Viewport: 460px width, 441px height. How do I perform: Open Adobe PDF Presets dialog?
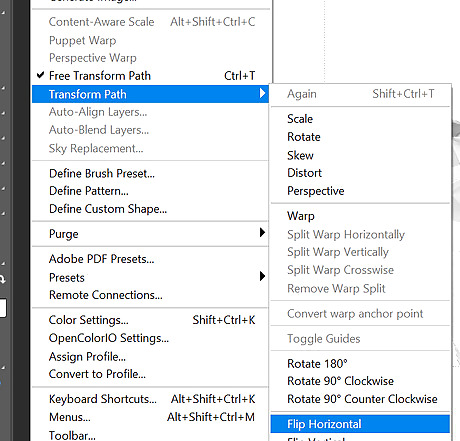coord(150,259)
